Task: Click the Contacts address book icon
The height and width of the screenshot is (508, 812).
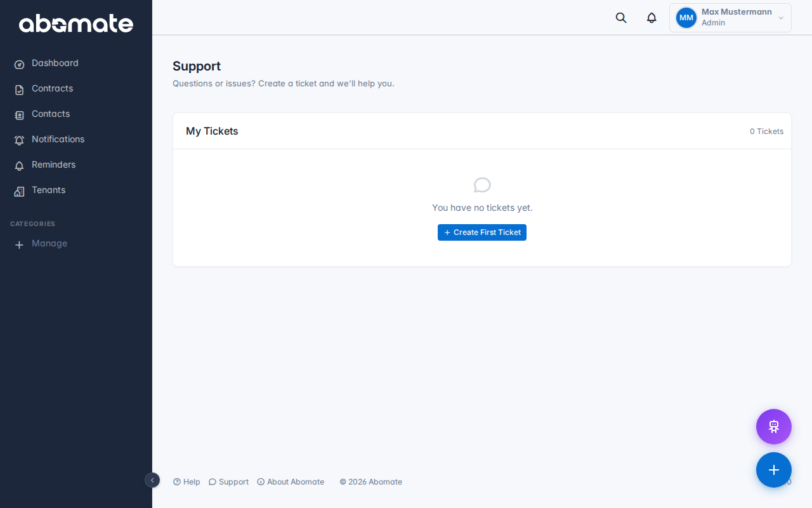Action: point(18,114)
